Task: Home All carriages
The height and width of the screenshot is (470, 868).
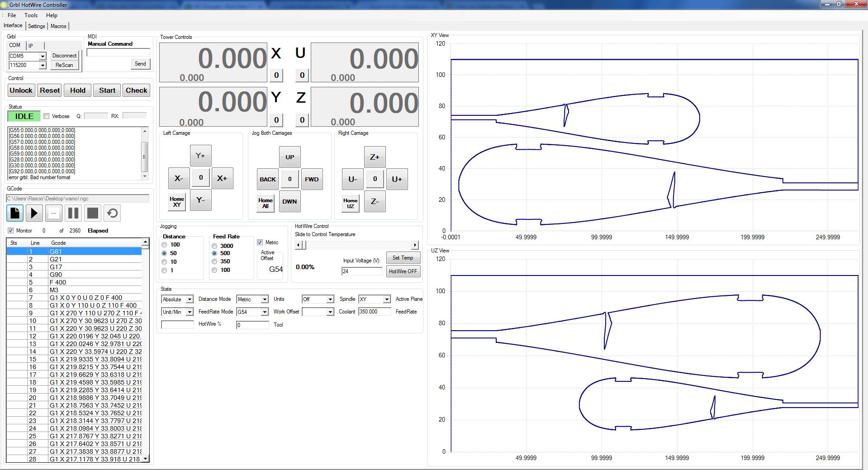Action: (266, 203)
